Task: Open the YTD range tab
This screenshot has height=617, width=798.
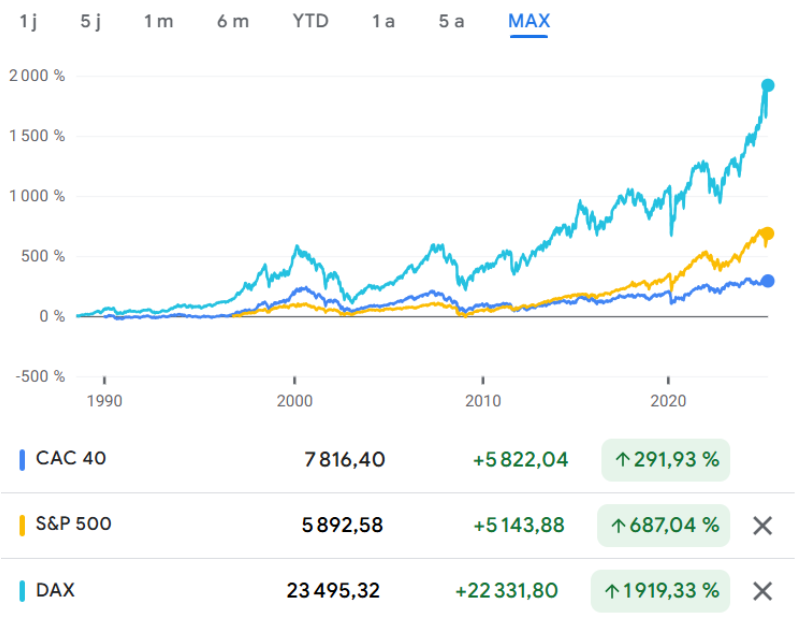Action: 310,21
